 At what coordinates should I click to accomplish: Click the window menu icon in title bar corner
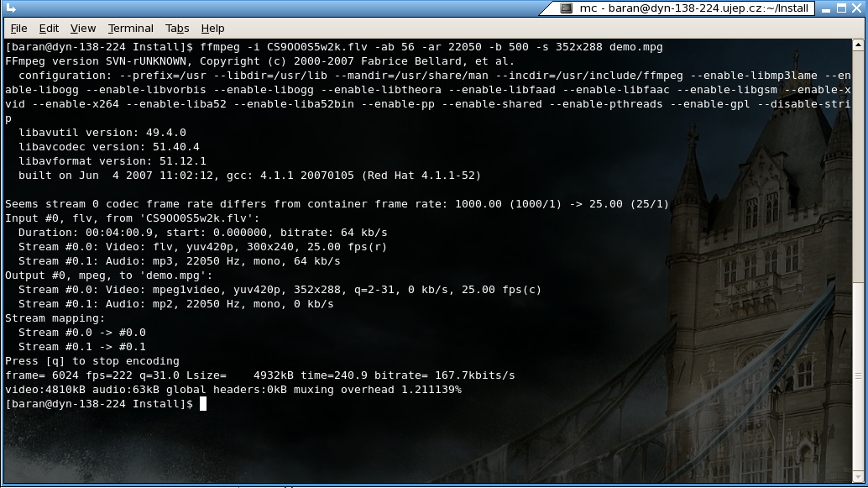[11, 8]
